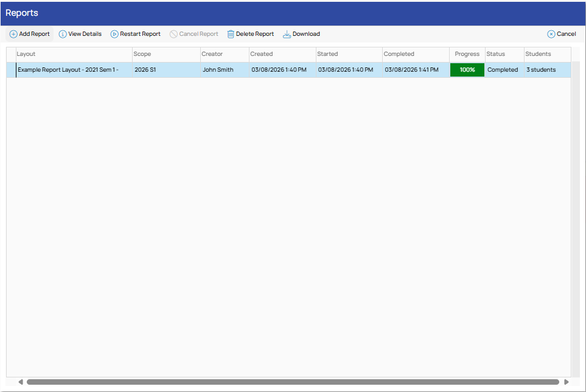Click the horizontal scrollbar left arrow
The width and height of the screenshot is (586, 392).
pyautogui.click(x=21, y=382)
